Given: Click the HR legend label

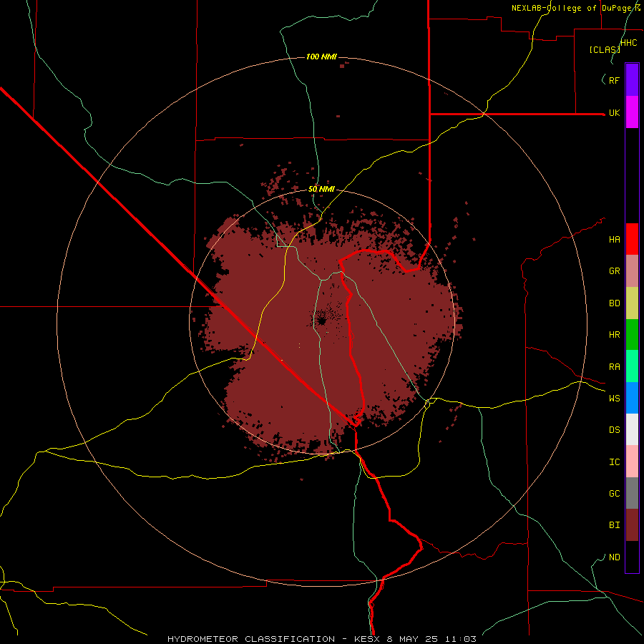Looking at the screenshot, I should 614,335.
